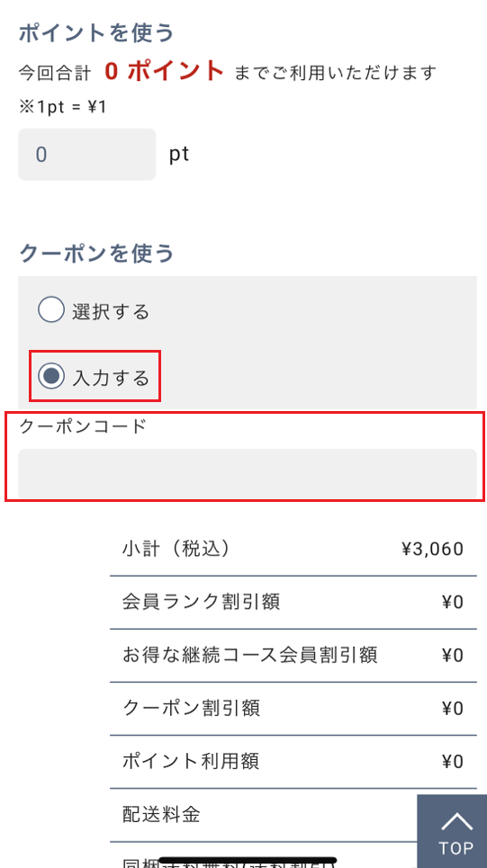Screen dimensions: 487x868
Task: Tap the TOP back-to-top arrow icon
Action: (x=456, y=823)
